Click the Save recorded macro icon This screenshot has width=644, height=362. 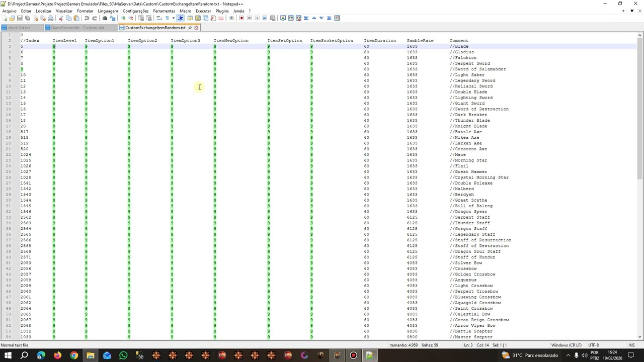click(272, 18)
